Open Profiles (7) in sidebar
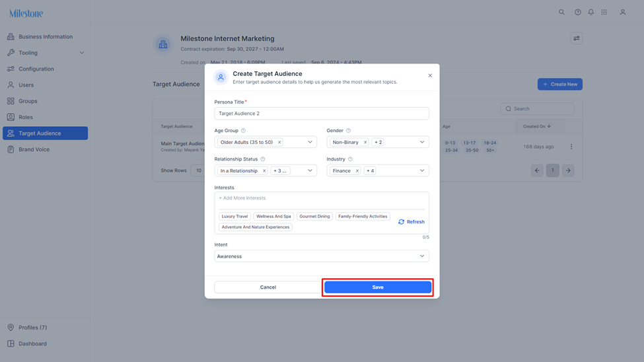The width and height of the screenshot is (644, 362). (x=45, y=328)
